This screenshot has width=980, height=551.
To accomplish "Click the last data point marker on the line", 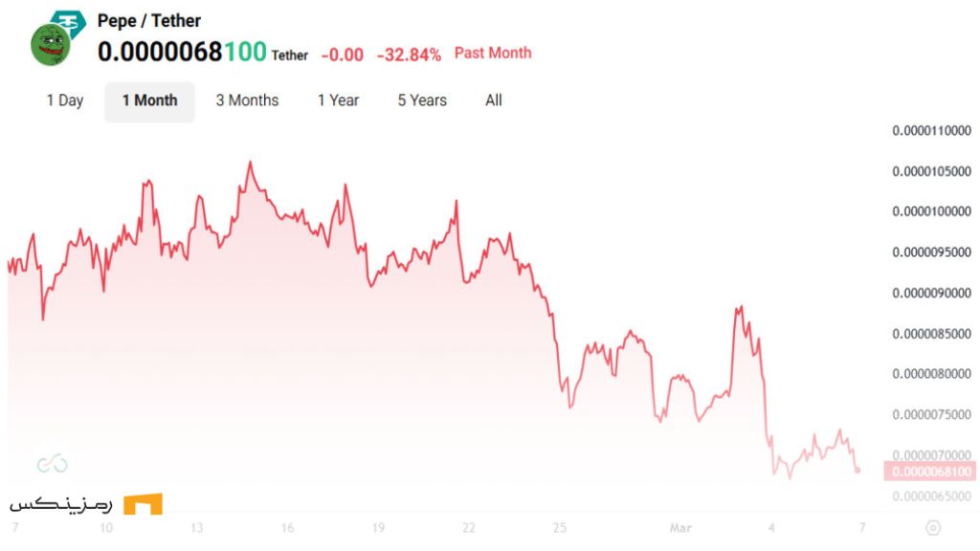I will pyautogui.click(x=857, y=470).
